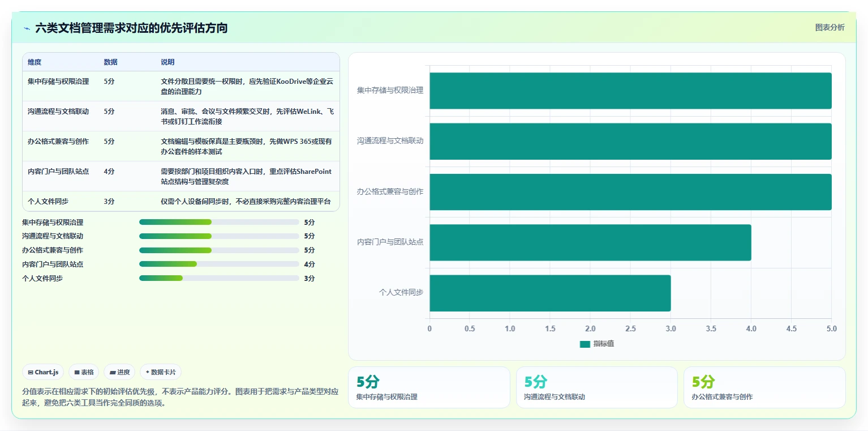Click the 说明 column header

click(167, 62)
